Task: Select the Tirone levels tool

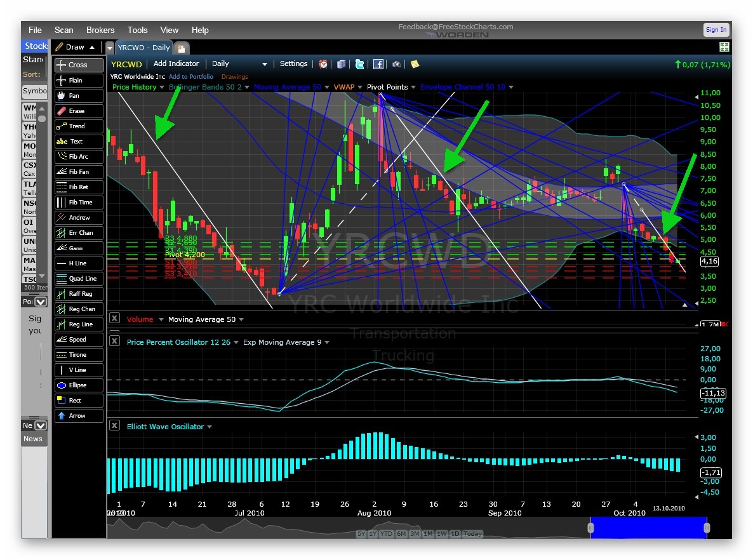Action: 79,355
